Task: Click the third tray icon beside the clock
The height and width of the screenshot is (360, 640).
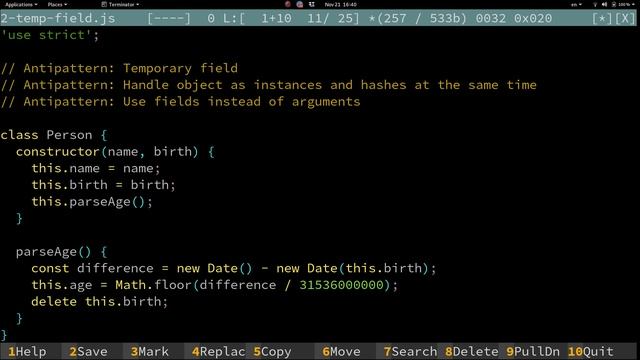Action: [312, 4]
